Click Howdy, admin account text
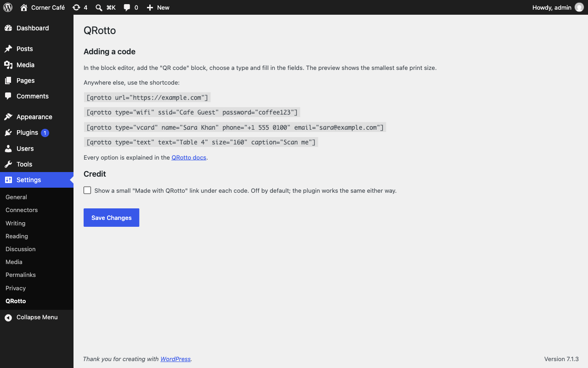588x368 pixels. coord(552,7)
